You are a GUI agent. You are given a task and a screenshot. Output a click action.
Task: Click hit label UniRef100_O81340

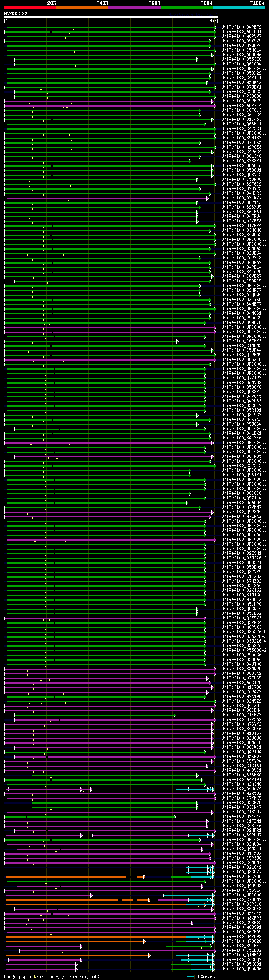point(241,156)
